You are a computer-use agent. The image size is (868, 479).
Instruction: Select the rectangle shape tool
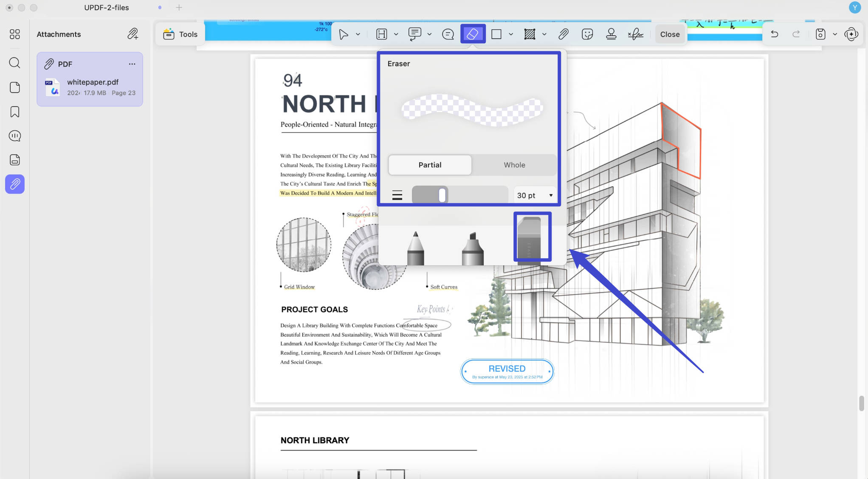point(496,34)
